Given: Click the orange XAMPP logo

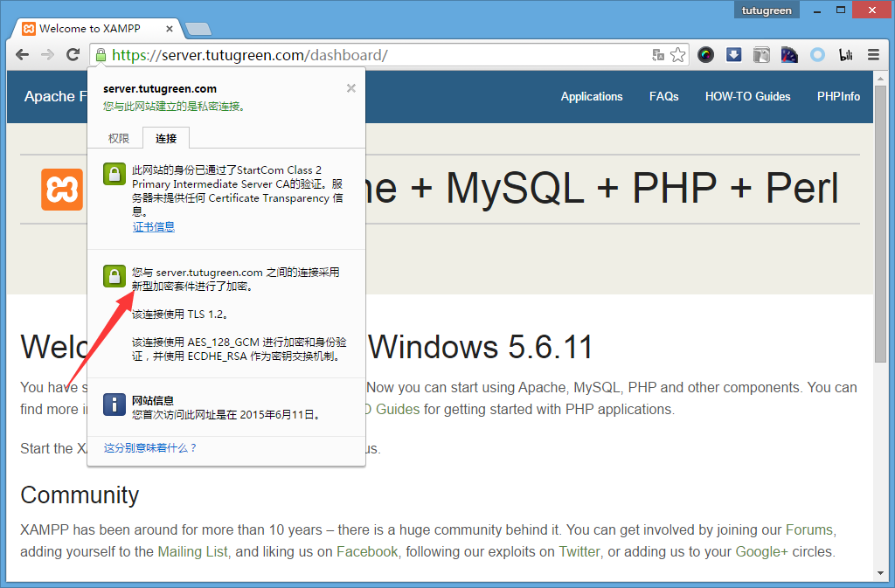Looking at the screenshot, I should click(x=62, y=190).
